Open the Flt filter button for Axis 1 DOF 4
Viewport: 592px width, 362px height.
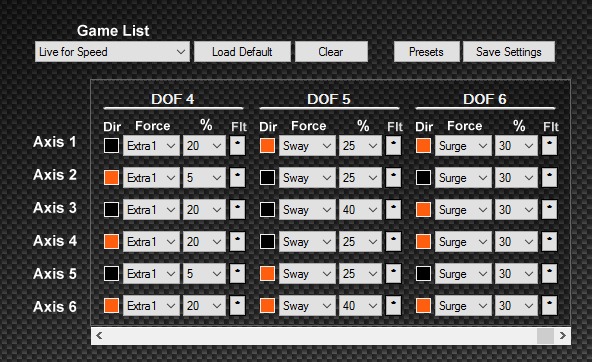point(237,146)
